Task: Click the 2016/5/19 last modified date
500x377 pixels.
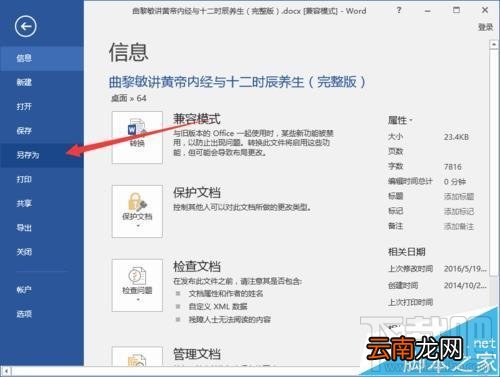Action: (x=465, y=269)
